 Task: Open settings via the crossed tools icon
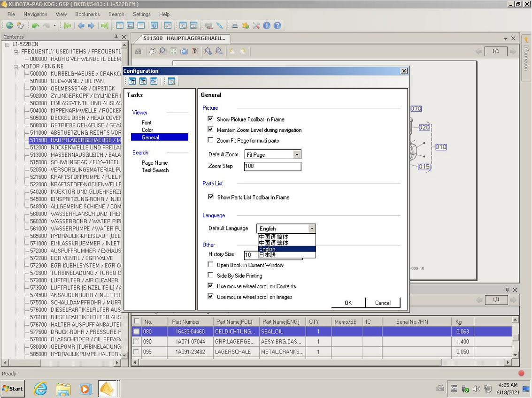click(x=256, y=25)
